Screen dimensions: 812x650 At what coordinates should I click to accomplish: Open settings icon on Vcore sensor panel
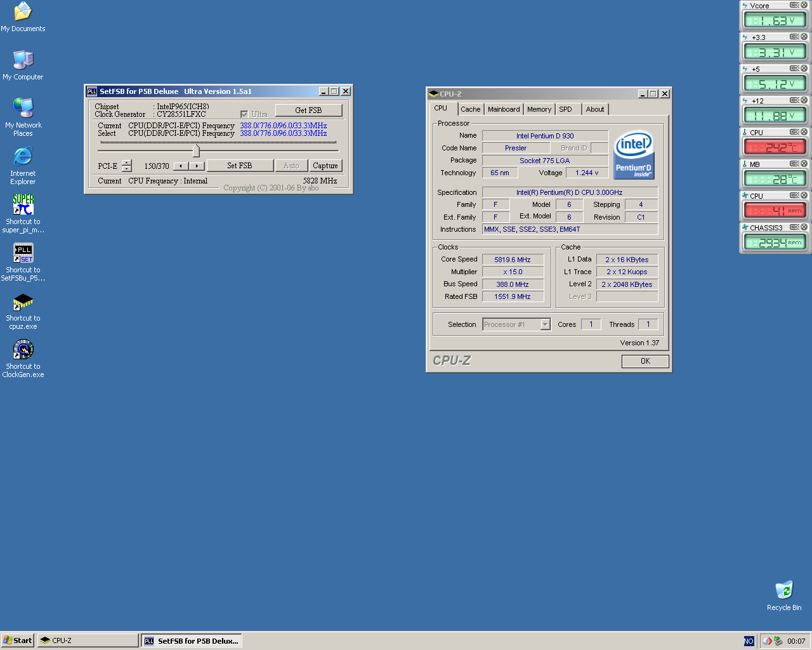click(794, 5)
